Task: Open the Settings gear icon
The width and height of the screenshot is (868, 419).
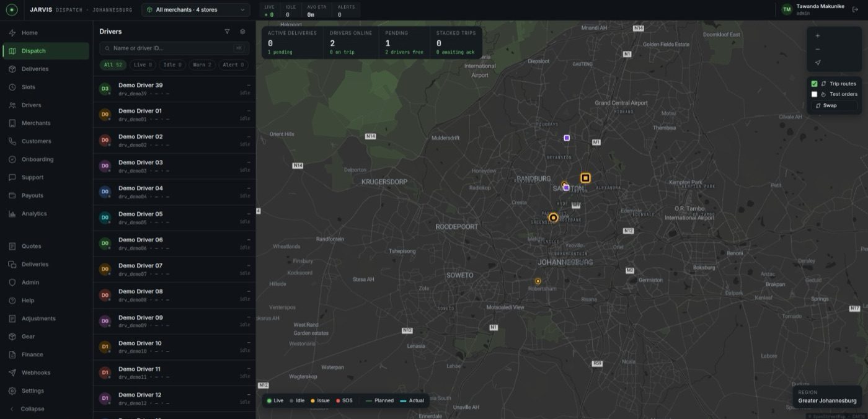Action: click(x=12, y=391)
